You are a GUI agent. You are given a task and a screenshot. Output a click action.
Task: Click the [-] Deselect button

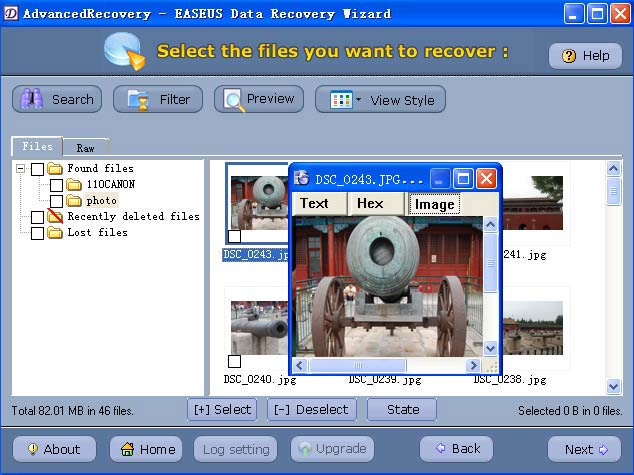pyautogui.click(x=310, y=409)
